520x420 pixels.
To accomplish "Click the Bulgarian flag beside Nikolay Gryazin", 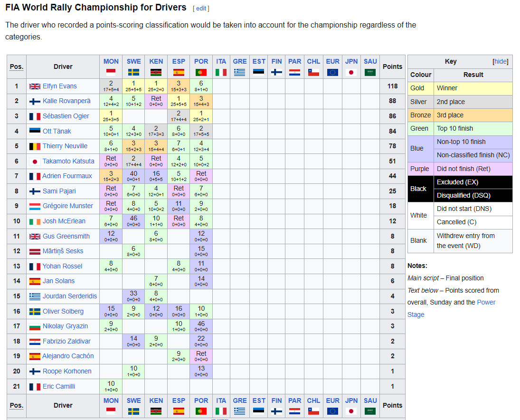I will [35, 326].
